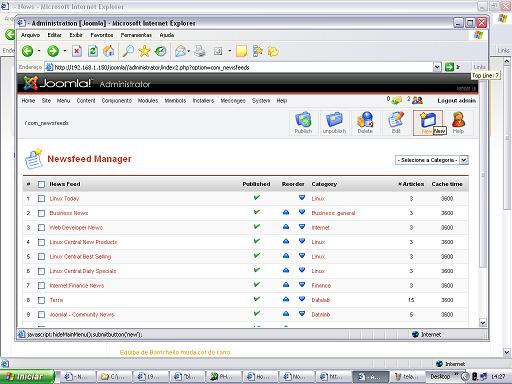The height and width of the screenshot is (384, 512).
Task: Click the green Go arrow beside address bar
Action: [x=449, y=67]
